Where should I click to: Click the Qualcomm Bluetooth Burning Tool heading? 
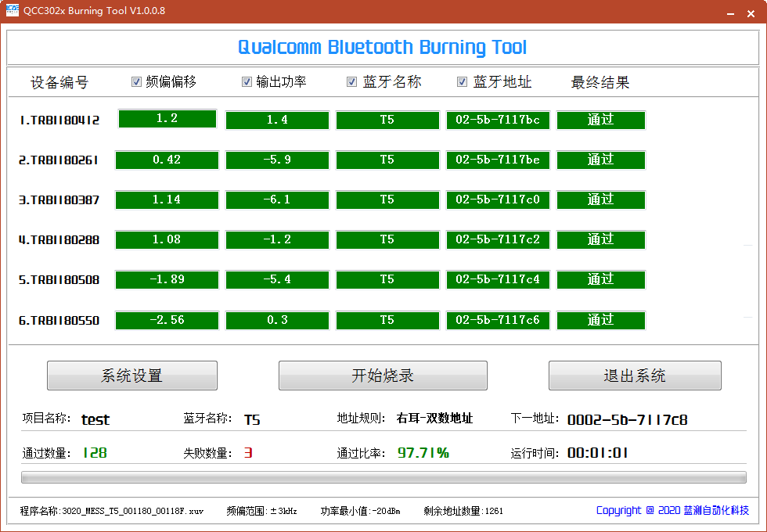tap(383, 48)
